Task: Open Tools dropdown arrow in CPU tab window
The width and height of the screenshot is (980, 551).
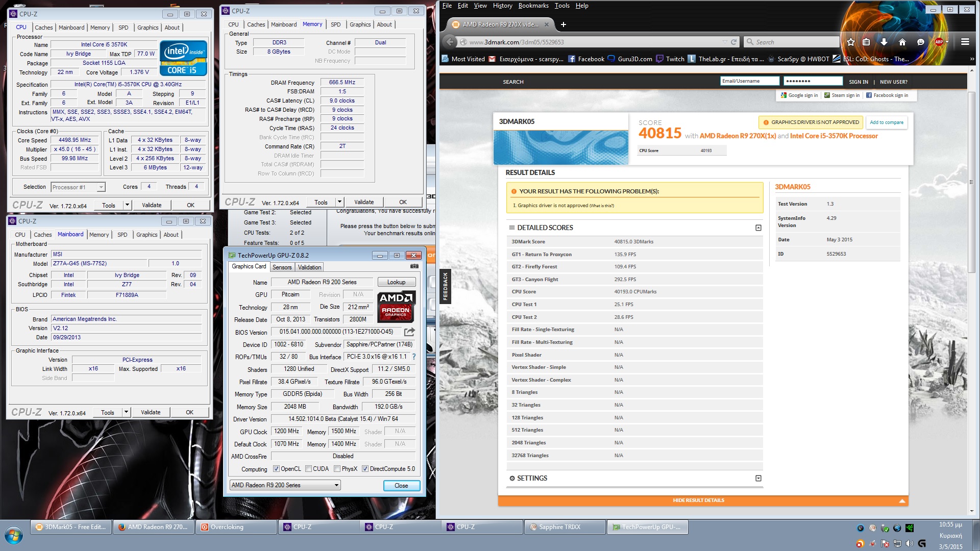Action: pos(127,205)
